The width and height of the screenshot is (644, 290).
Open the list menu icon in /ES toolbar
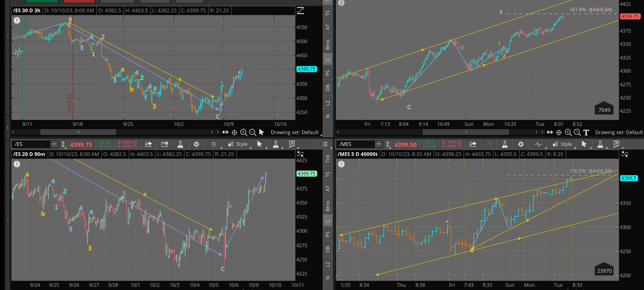(325, 144)
